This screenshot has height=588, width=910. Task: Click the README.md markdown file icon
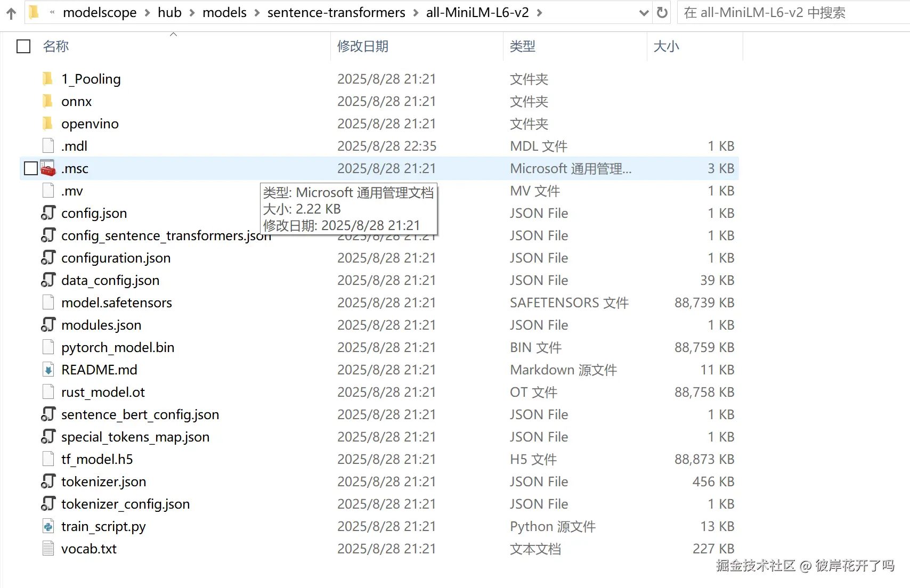click(x=48, y=370)
